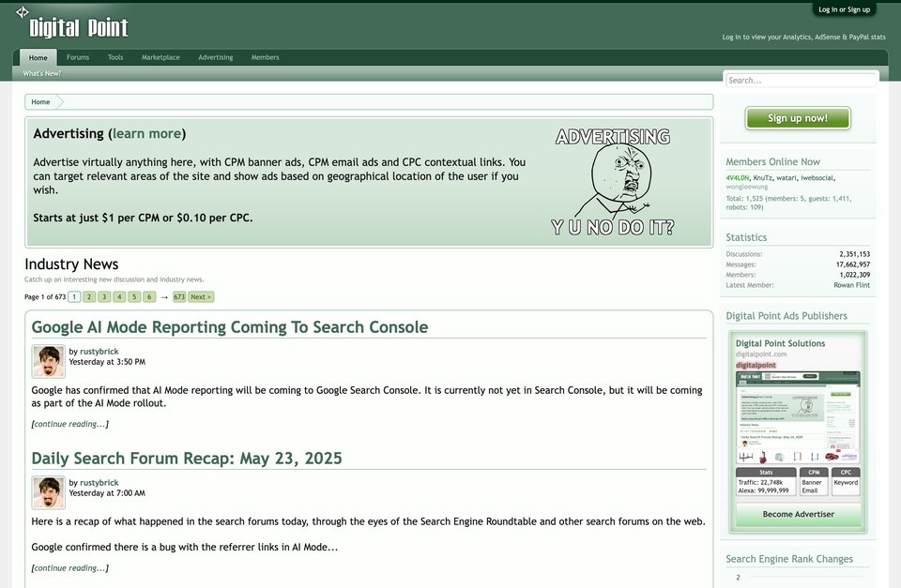Click the Members Online Now heading
The image size is (901, 588).
point(772,162)
